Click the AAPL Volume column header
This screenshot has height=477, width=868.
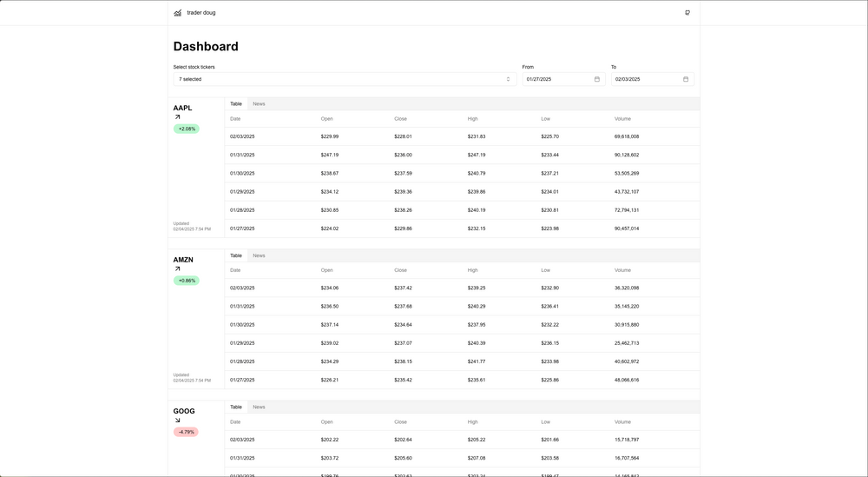(x=622, y=119)
